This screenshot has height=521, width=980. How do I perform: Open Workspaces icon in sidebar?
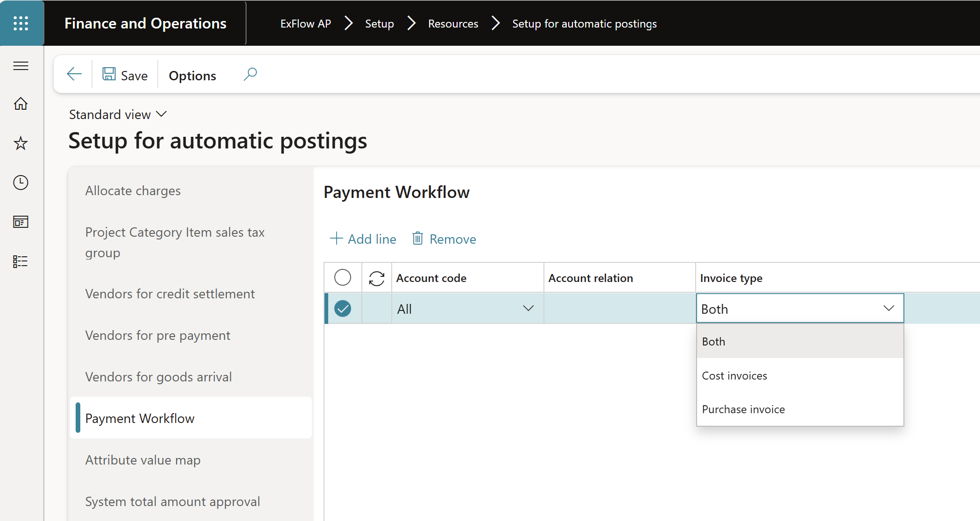coord(21,222)
